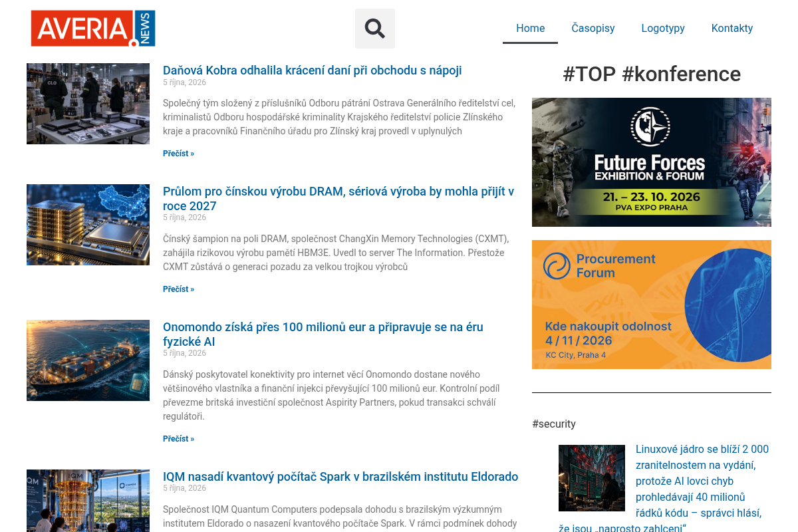Open the Linux kernel security article thumbnail

592,478
